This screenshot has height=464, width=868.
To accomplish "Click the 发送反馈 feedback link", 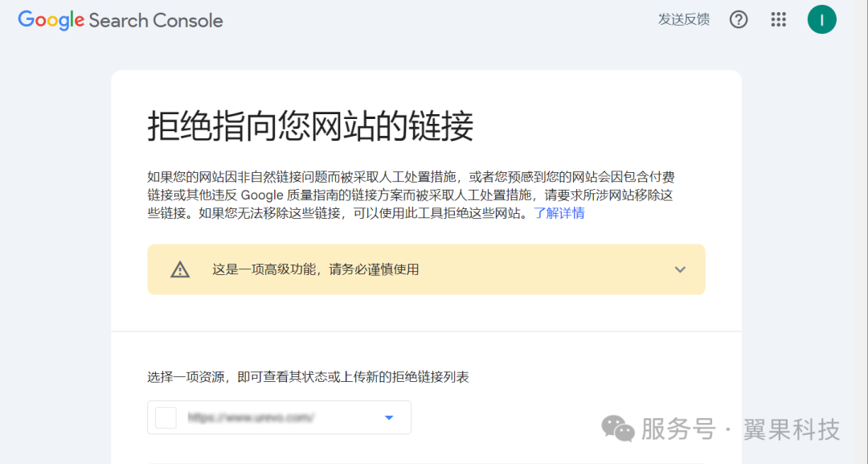I will pos(683,20).
